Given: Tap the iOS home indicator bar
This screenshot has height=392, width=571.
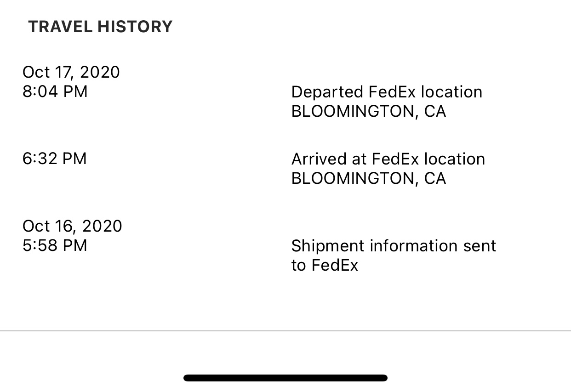Looking at the screenshot, I should point(285,378).
